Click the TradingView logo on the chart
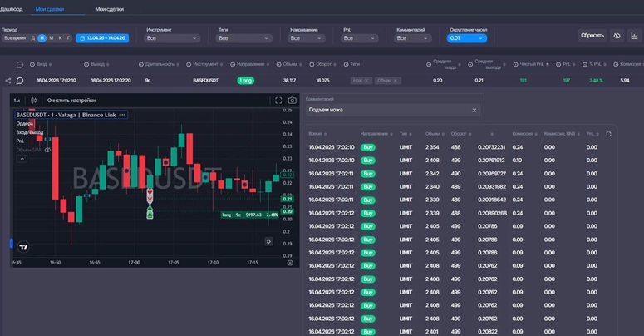This screenshot has width=644, height=336. click(23, 246)
